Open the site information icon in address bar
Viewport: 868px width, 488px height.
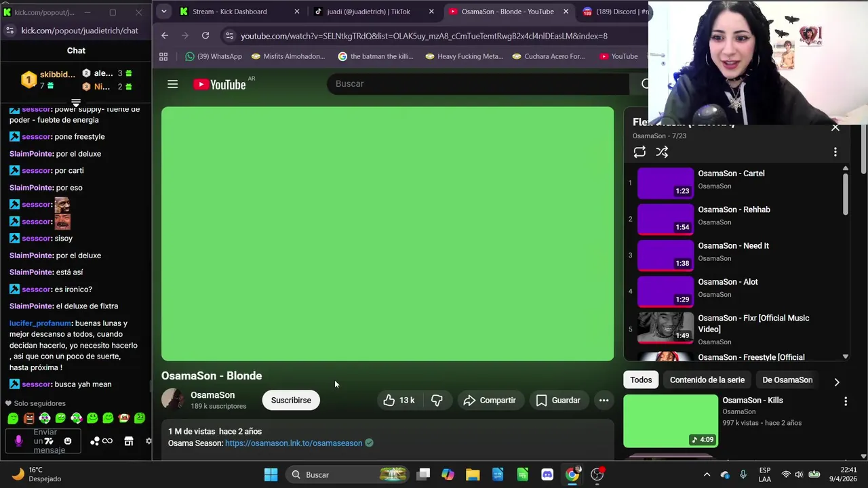pyautogui.click(x=229, y=36)
